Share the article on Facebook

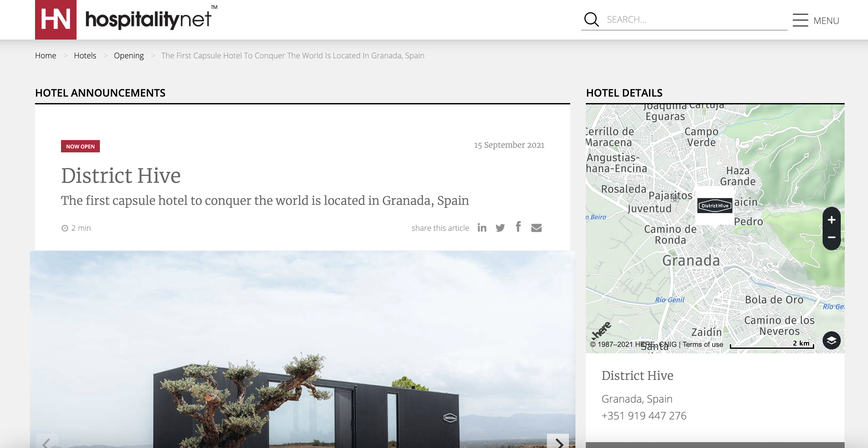point(518,227)
